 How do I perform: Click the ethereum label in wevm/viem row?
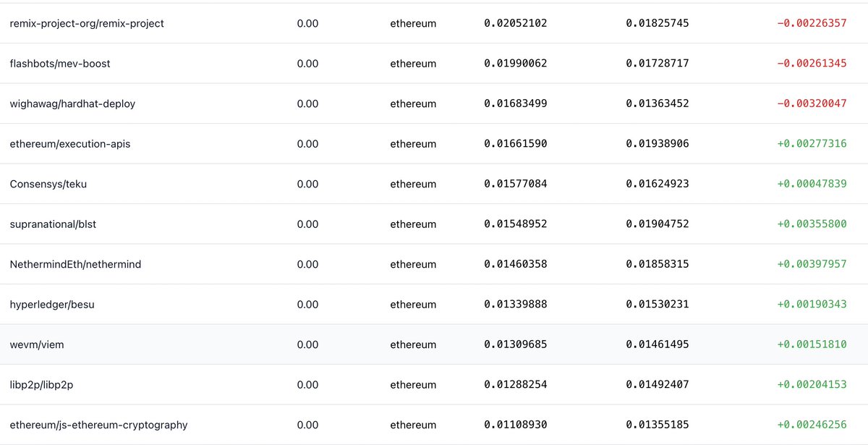[x=413, y=344]
